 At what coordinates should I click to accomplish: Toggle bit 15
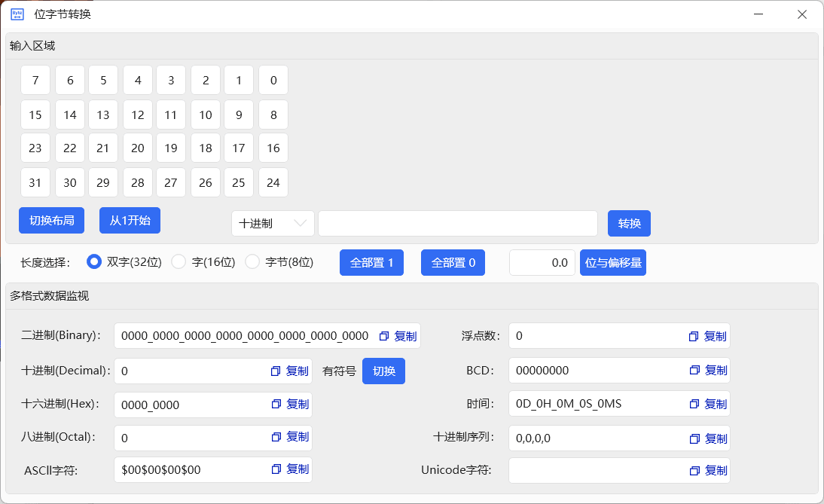point(35,115)
